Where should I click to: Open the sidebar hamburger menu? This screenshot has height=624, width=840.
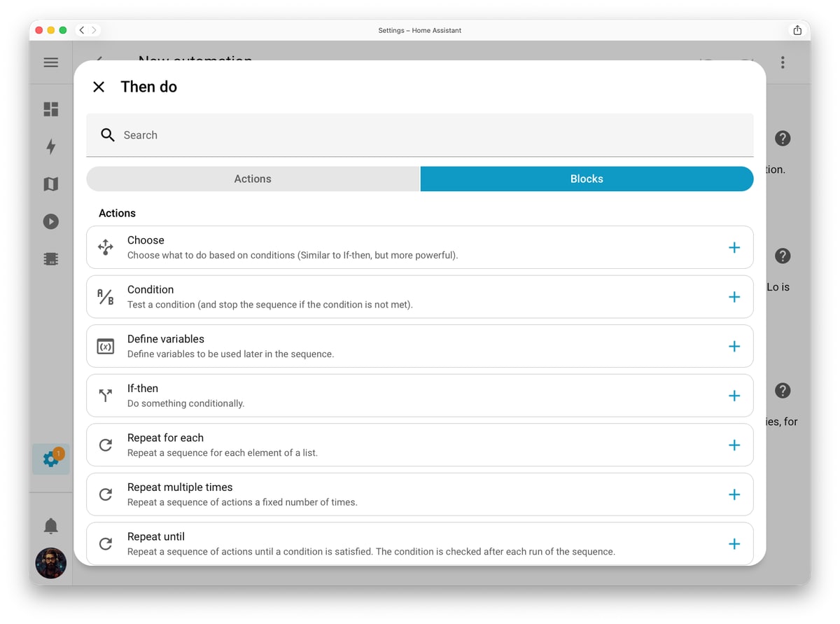click(x=51, y=62)
